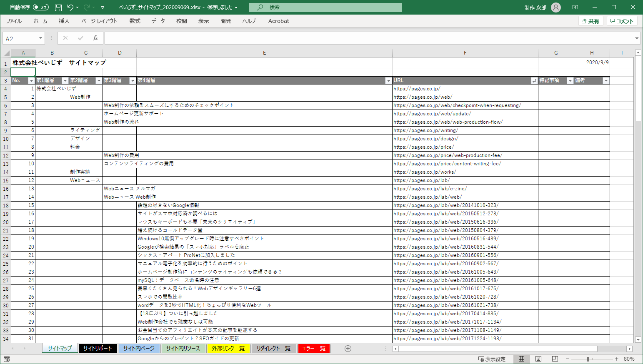This screenshot has width=643, height=364.
Task: Click vertical scrollbar down arrow
Action: [x=638, y=339]
